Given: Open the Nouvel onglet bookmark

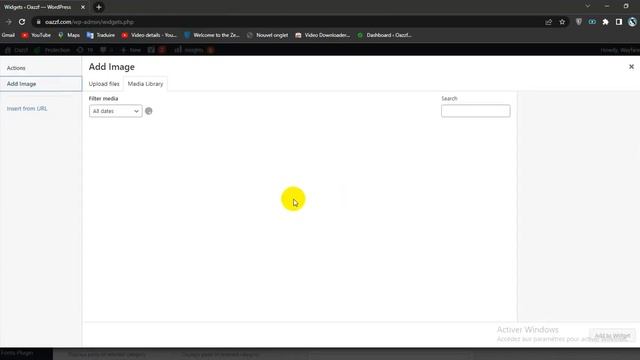Looking at the screenshot, I should (x=267, y=35).
